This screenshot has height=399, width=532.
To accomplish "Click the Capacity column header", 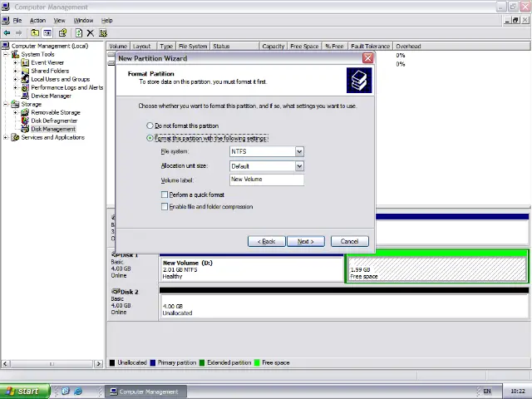I will (273, 47).
